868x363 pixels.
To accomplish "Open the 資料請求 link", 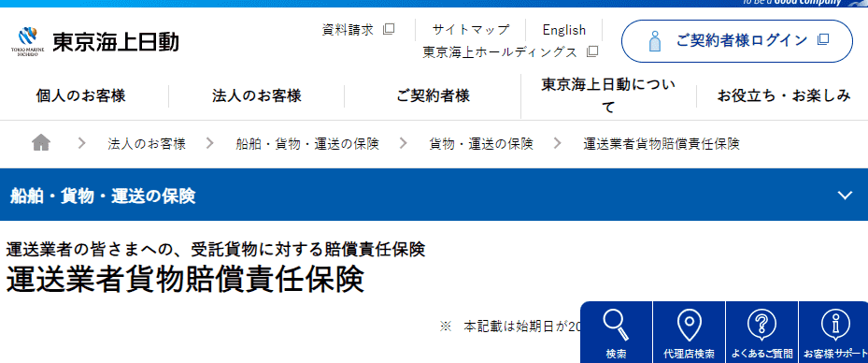I will pyautogui.click(x=349, y=29).
